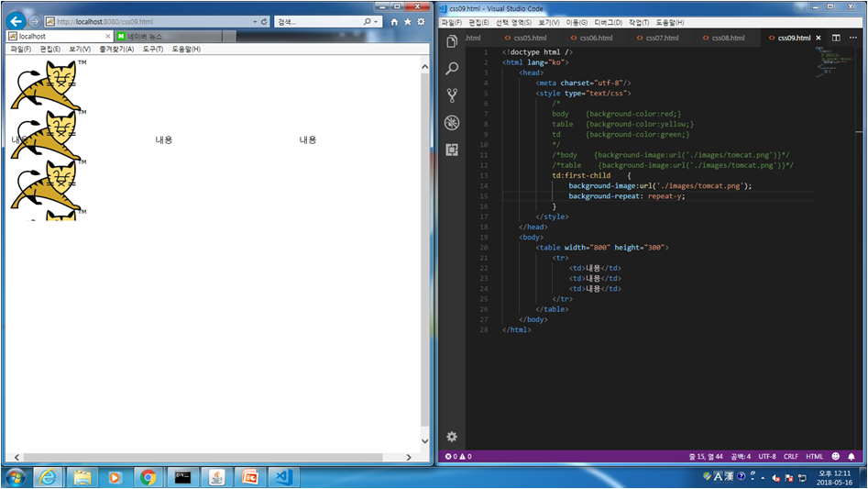Open the Source Control panel in VS Code

(452, 95)
